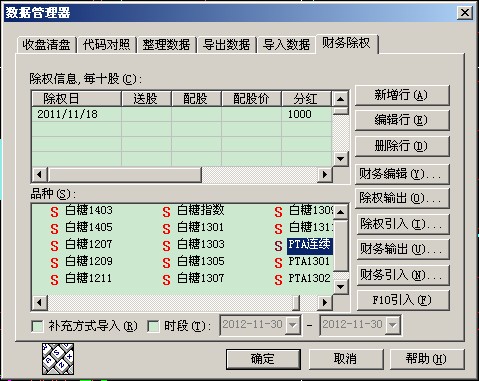The image size is (479, 381).
Task: Select the 导入数据 tab
Action: [286, 44]
